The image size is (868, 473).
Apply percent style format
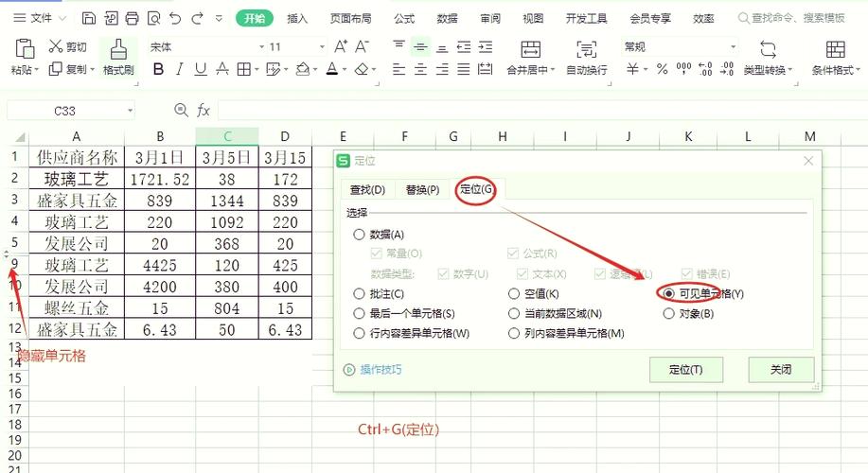[x=662, y=69]
